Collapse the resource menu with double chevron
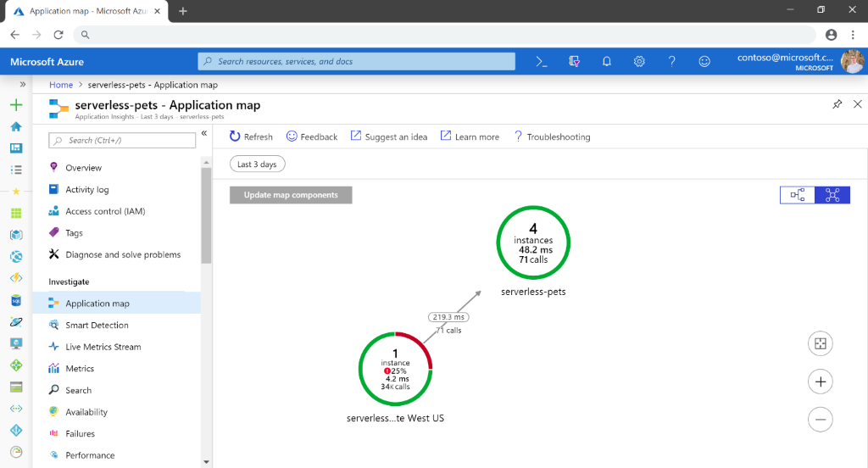 click(204, 133)
